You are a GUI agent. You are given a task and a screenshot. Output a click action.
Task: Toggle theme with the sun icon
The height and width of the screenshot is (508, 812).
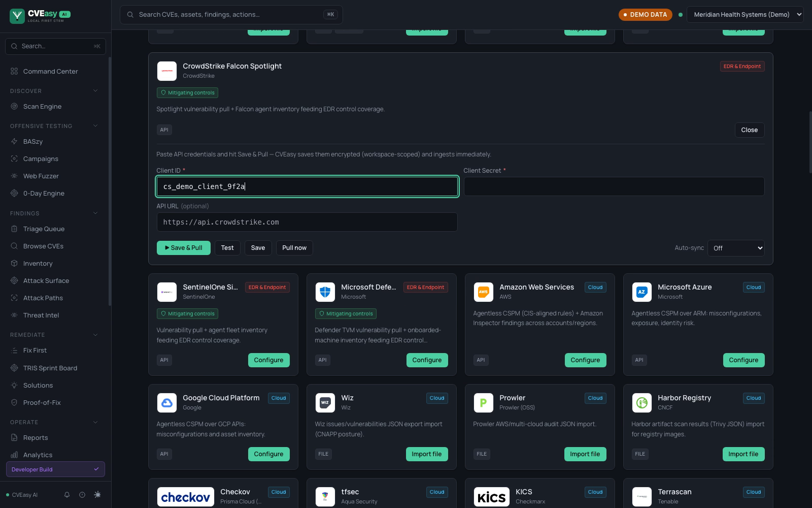coord(97,495)
